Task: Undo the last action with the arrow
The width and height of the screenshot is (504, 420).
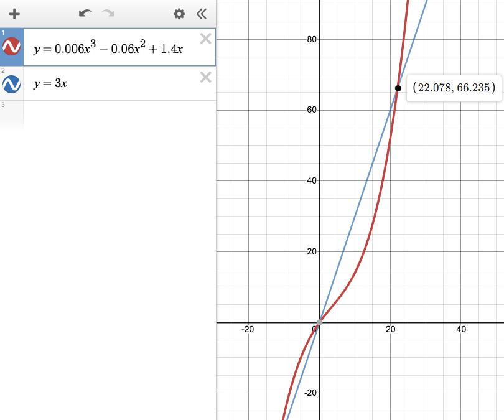Action: pos(85,14)
